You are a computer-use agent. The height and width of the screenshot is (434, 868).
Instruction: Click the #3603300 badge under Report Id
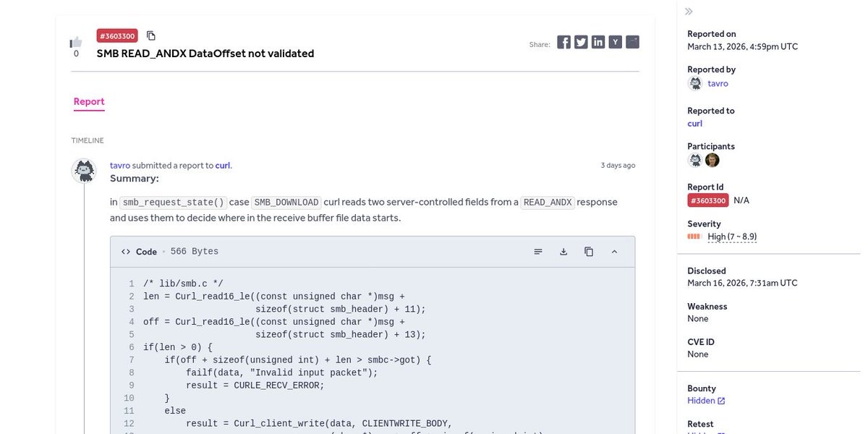coord(708,200)
